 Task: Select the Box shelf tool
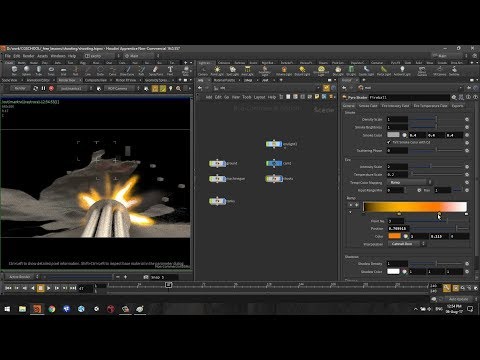(14, 71)
